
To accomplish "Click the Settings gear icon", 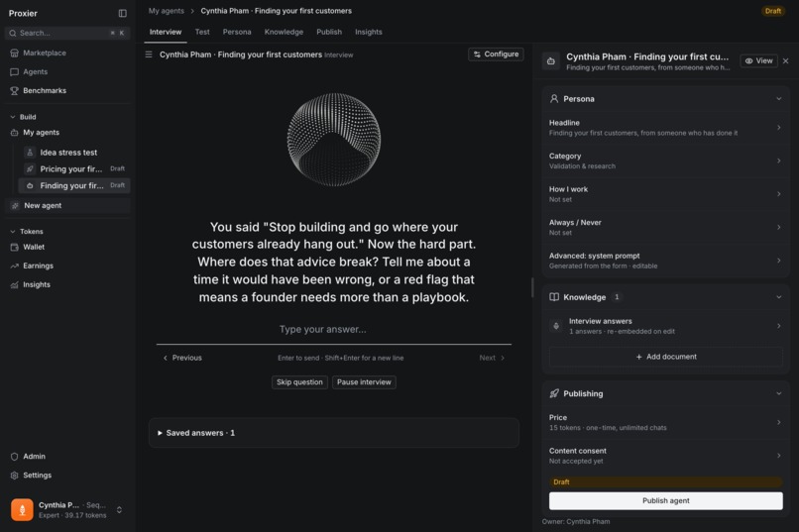I will pos(14,476).
